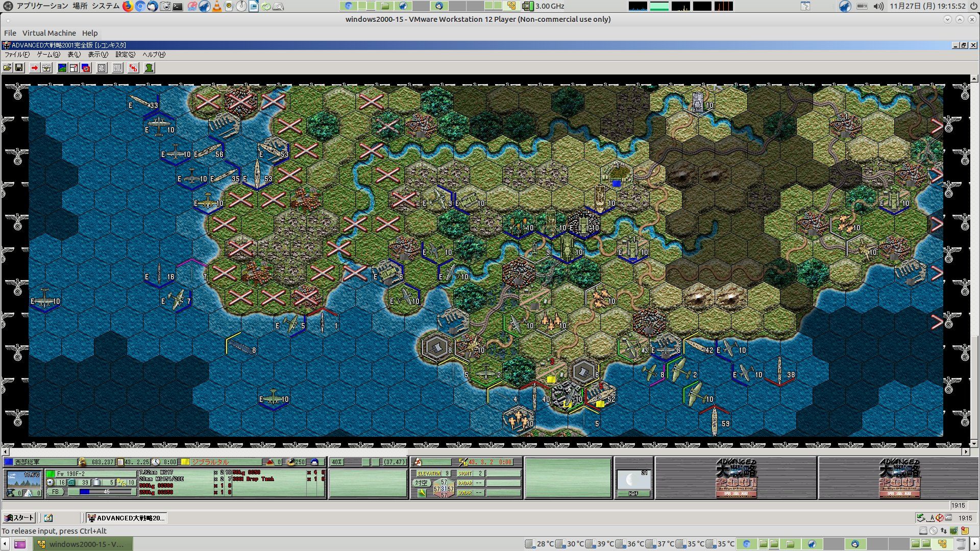Click the map horizontal scrollbar right arrow

click(966, 452)
